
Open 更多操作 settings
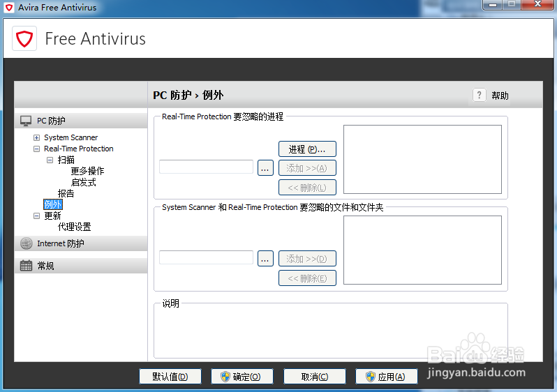coord(87,171)
